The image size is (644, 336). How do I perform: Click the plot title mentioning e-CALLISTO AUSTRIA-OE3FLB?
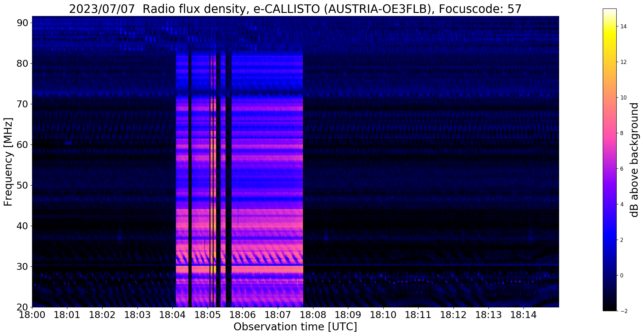(x=295, y=9)
